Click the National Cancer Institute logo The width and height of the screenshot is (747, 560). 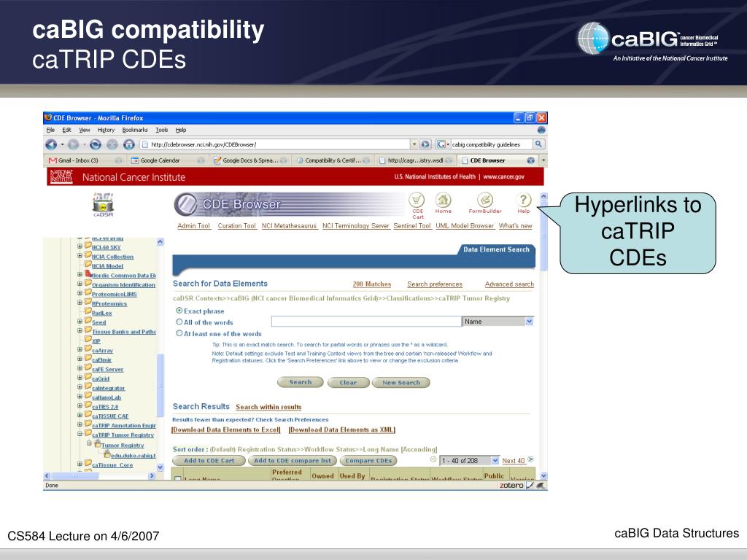[x=61, y=176]
